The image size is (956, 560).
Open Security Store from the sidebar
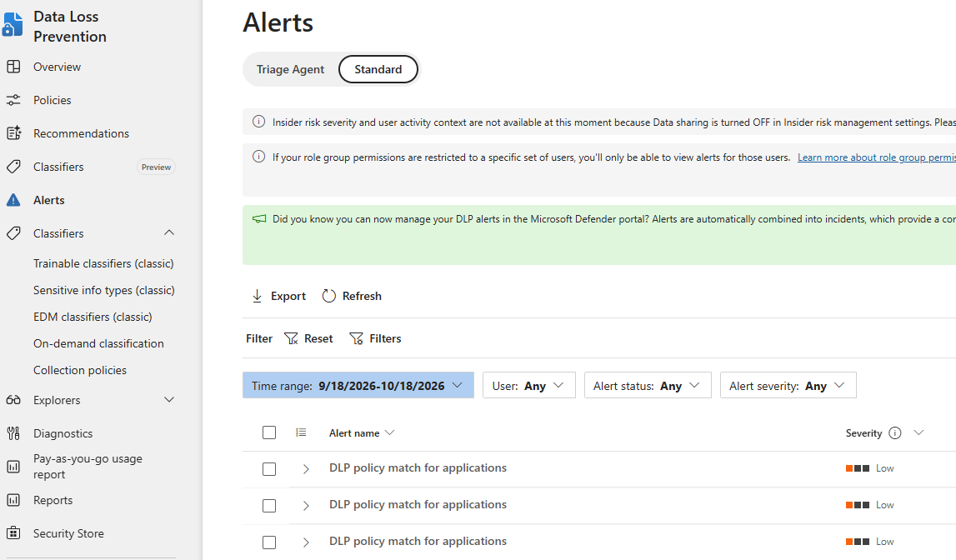pos(68,533)
